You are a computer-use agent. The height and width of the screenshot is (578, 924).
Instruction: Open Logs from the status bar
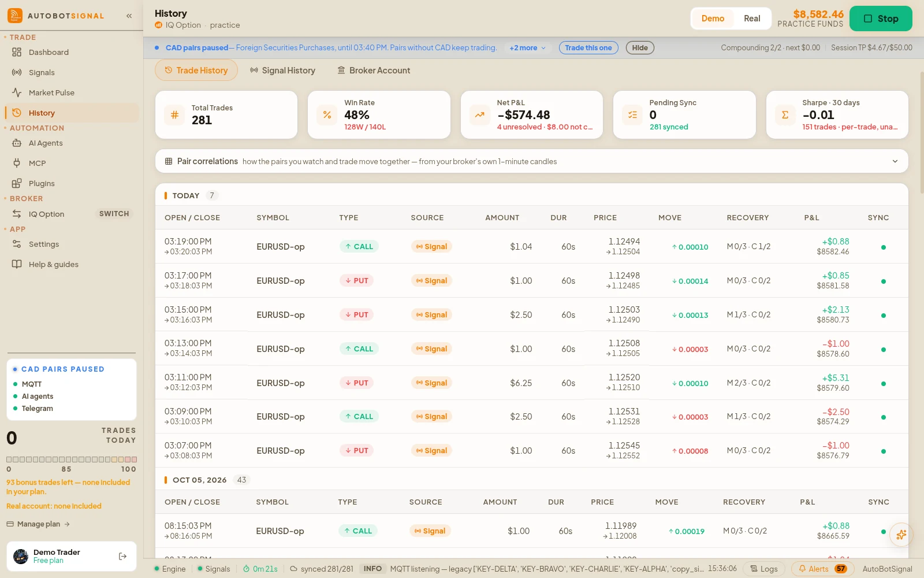764,569
